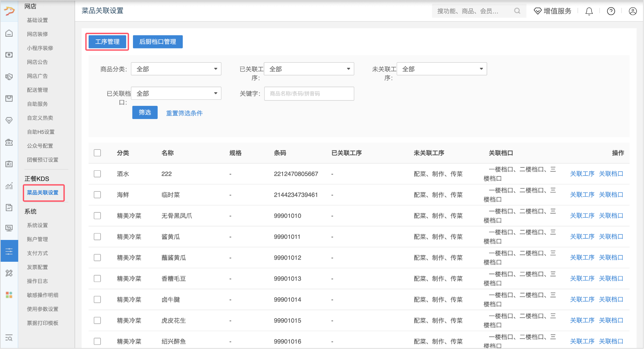Open the handshake icon in sidebar
This screenshot has width=644, height=349.
[x=9, y=77]
